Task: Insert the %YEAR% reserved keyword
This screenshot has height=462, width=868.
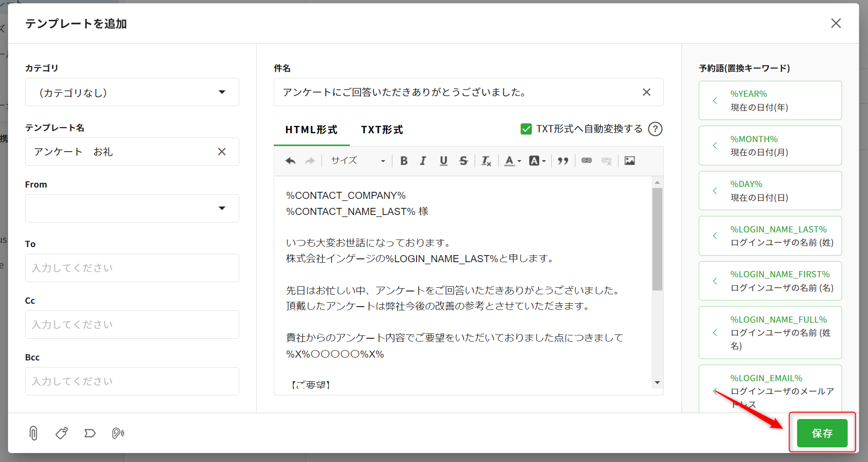Action: 770,101
